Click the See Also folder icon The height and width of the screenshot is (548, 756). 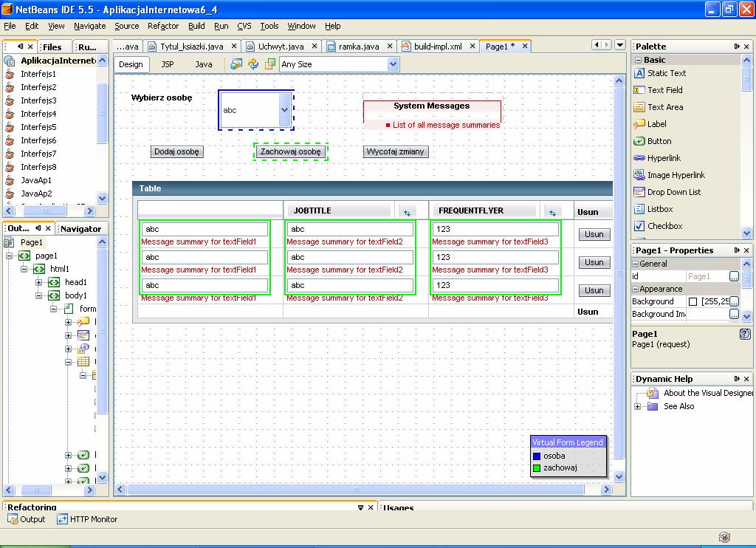coord(653,406)
